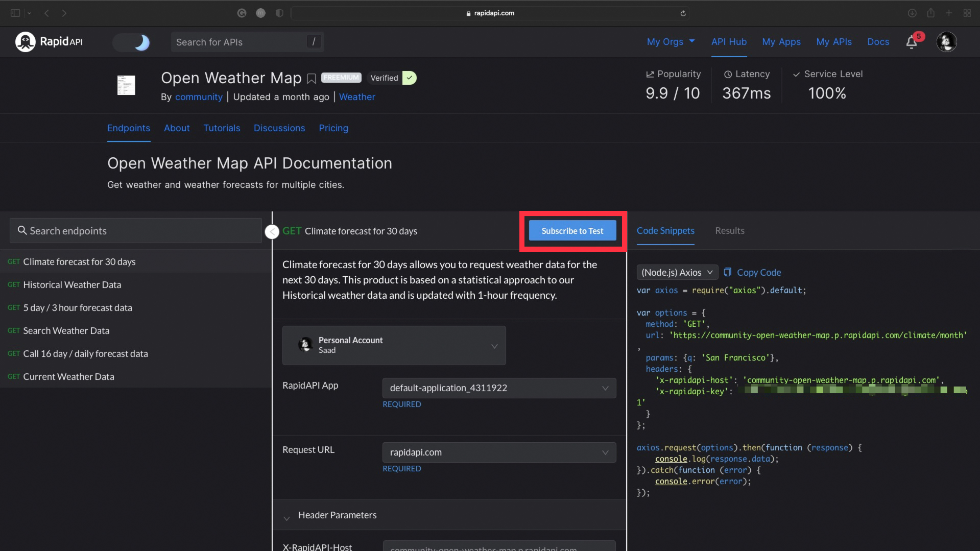This screenshot has height=551, width=980.
Task: Focus the Search for APIs field
Action: [x=247, y=42]
